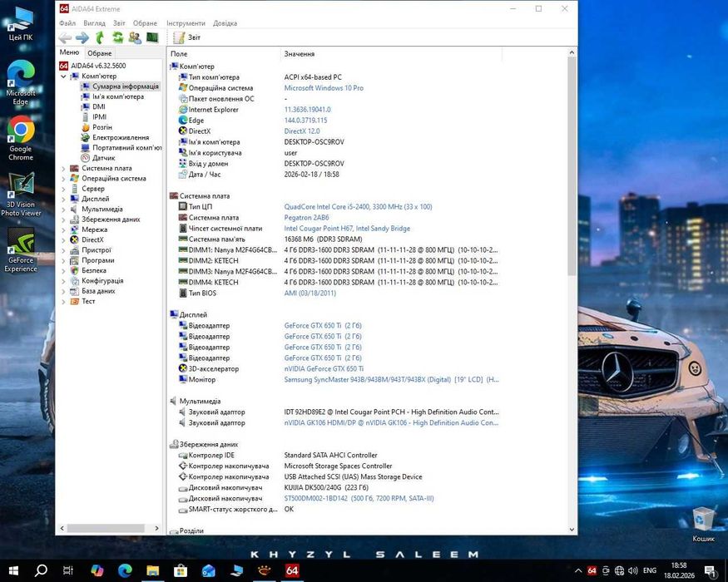Image resolution: width=728 pixels, height=582 pixels.
Task: Open File Explorer from the taskbar
Action: (x=153, y=570)
